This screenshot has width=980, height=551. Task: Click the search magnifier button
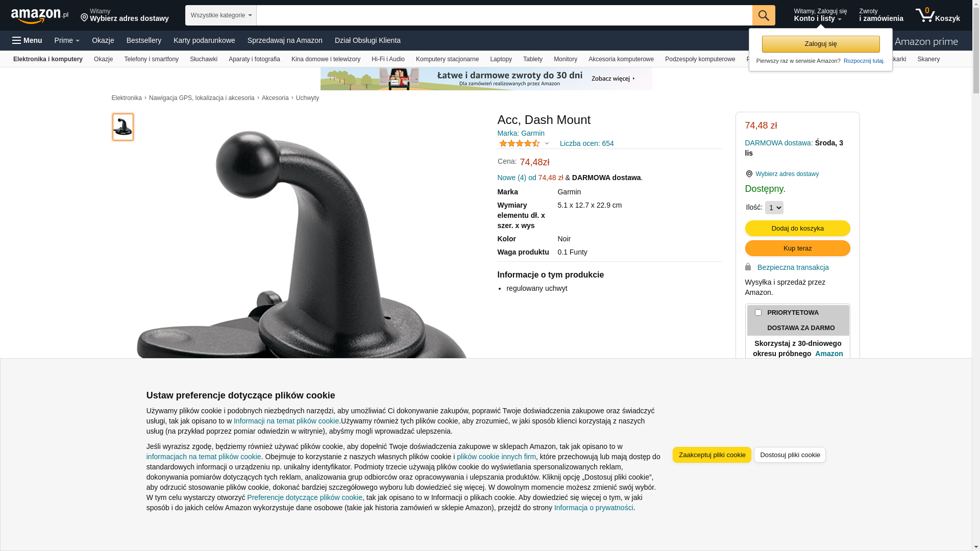[x=764, y=15]
